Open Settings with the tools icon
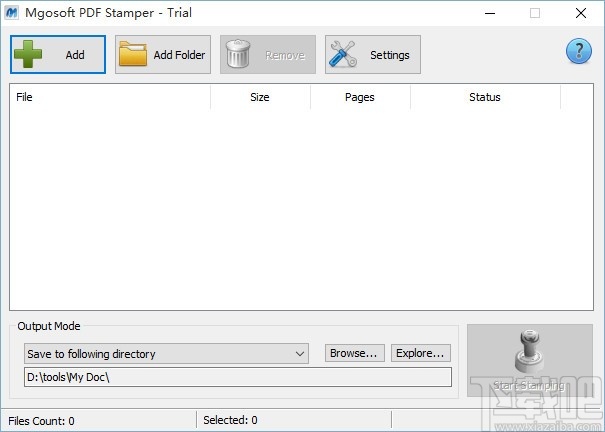605x432 pixels. (373, 54)
